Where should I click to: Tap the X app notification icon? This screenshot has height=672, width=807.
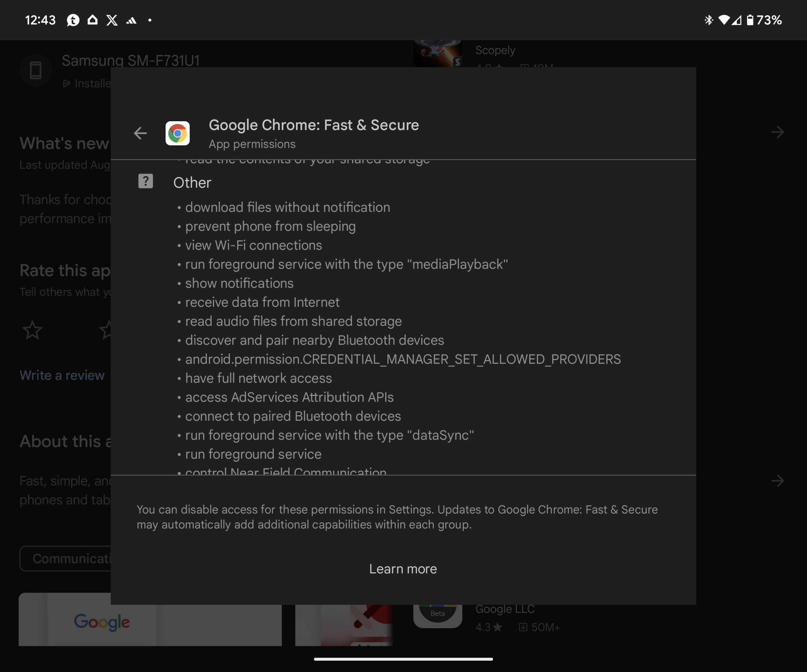point(112,20)
